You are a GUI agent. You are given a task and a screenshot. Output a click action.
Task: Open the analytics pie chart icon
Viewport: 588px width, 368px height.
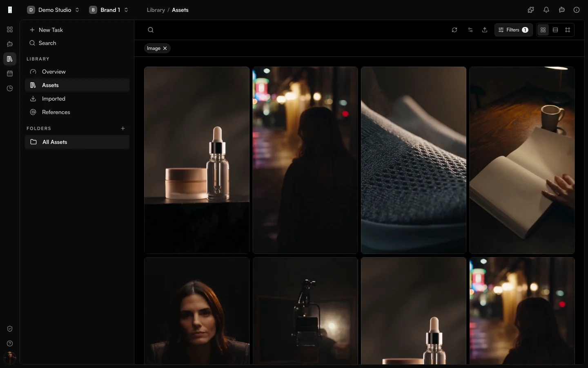coord(10,88)
